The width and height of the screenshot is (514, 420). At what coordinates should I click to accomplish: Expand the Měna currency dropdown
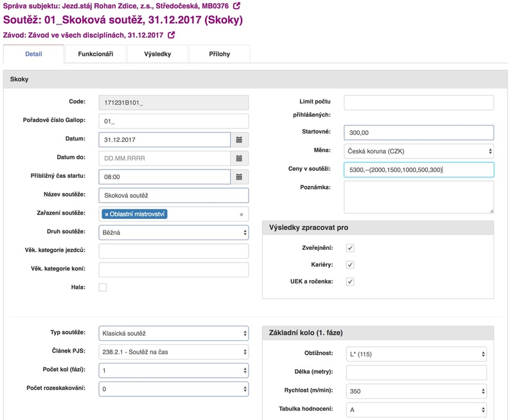tap(418, 151)
